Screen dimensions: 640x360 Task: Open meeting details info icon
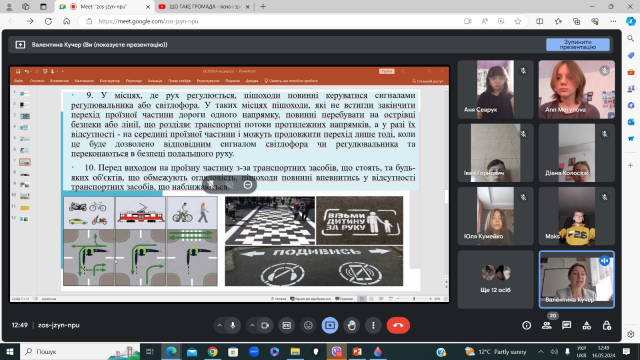coord(527,325)
